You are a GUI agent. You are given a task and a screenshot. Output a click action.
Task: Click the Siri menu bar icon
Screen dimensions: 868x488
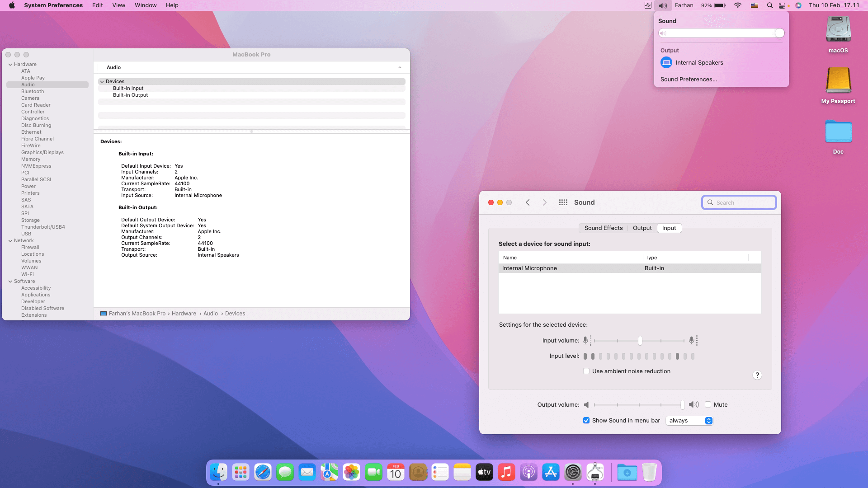coord(799,5)
